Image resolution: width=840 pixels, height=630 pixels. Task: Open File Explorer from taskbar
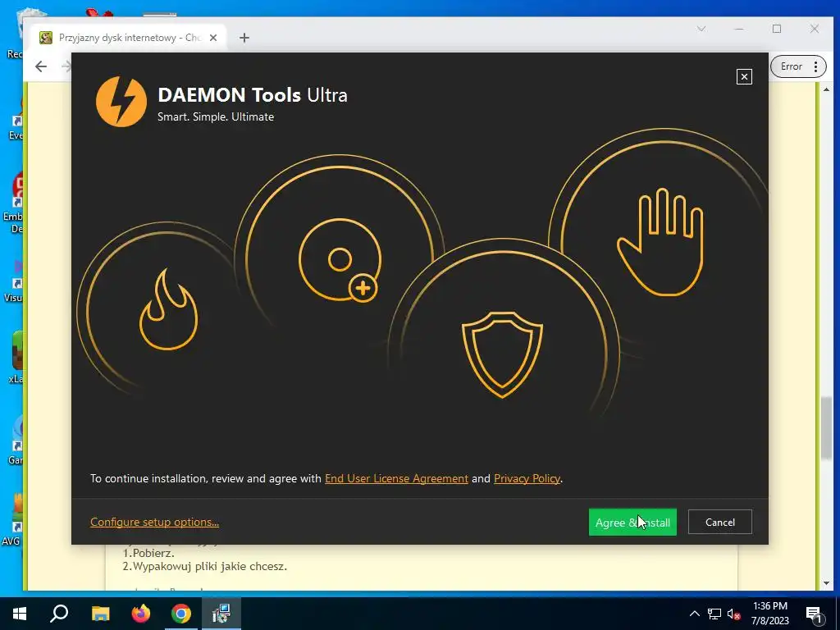(100, 614)
